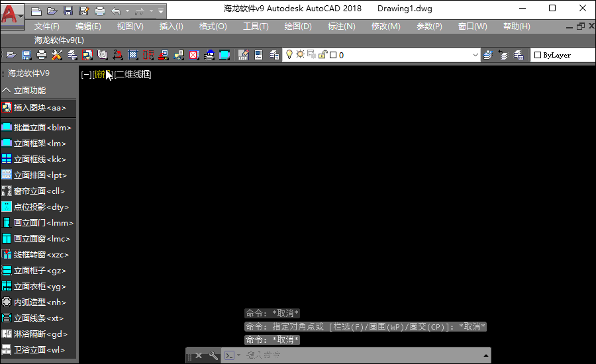Screen dimensions: 596x364
Task: Click the blue hatched frame toolbar icon
Action: 132,55
